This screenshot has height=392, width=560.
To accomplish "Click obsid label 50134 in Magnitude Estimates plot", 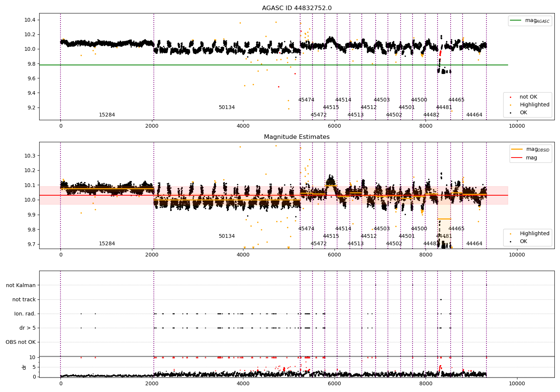I will pos(227,236).
